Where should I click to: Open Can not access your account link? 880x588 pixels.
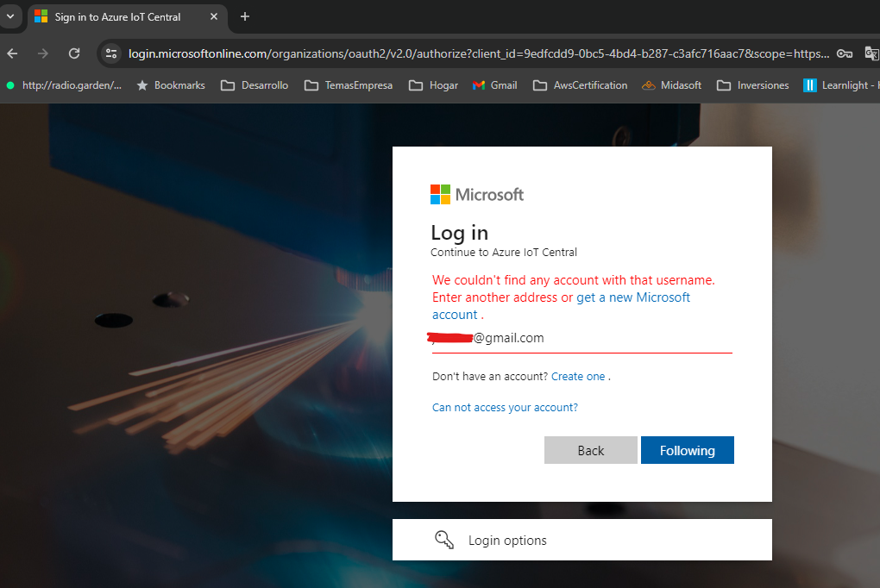505,407
